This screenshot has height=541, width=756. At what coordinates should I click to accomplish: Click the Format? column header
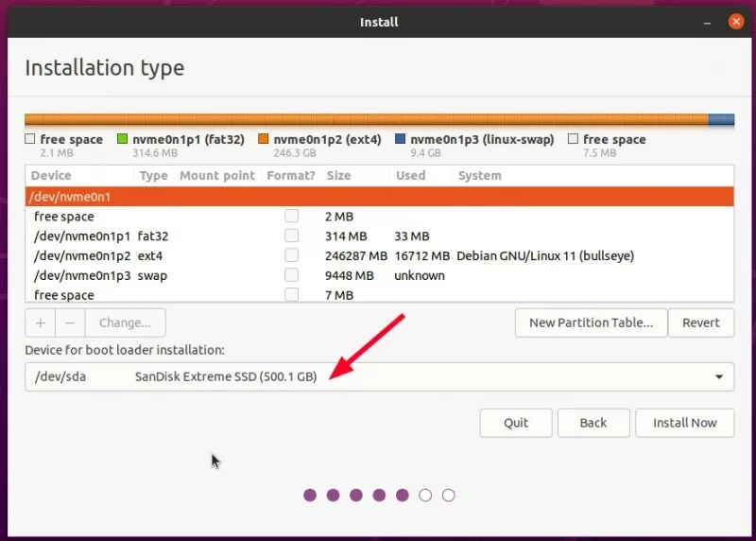click(x=291, y=176)
